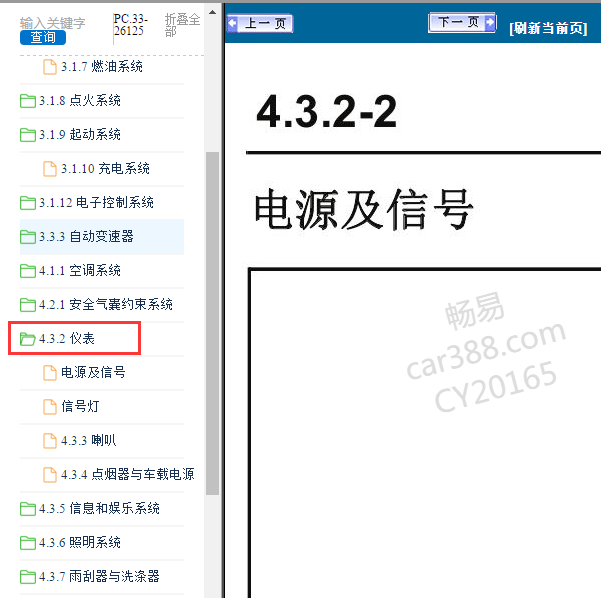Screen dimensions: 601x598
Task: Expand the 4.3.6 照明系统 folder icon
Action: point(28,543)
